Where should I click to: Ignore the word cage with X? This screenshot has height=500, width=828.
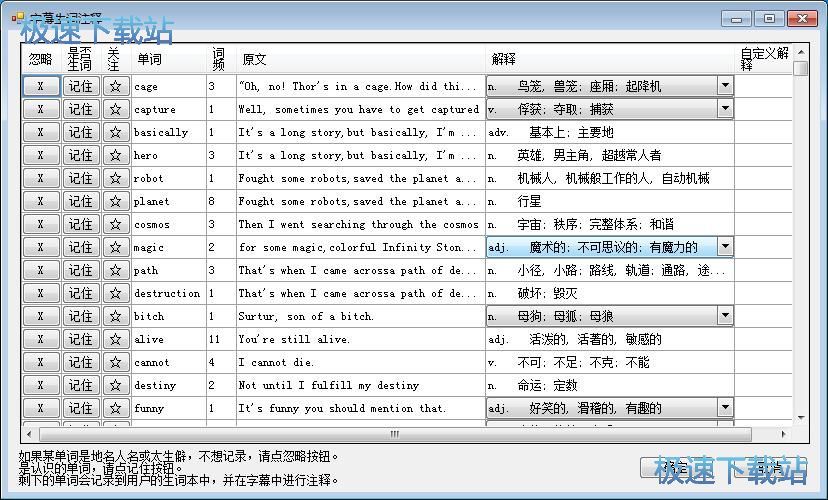point(41,86)
